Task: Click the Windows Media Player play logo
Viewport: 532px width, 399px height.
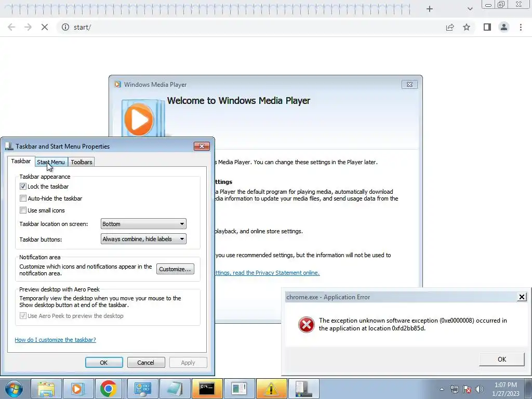Action: click(139, 119)
